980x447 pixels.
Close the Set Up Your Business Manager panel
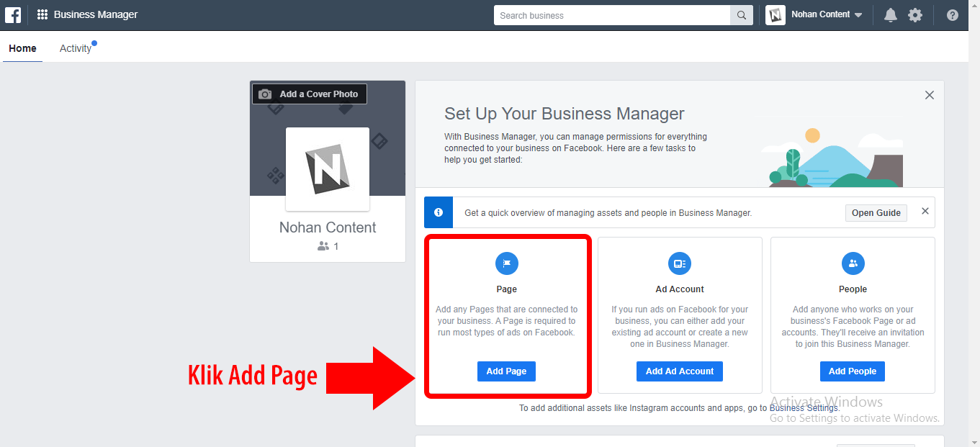click(x=930, y=95)
